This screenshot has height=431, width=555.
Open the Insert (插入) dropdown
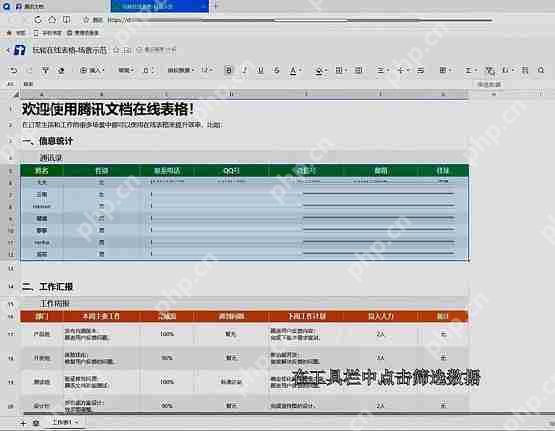pyautogui.click(x=92, y=70)
